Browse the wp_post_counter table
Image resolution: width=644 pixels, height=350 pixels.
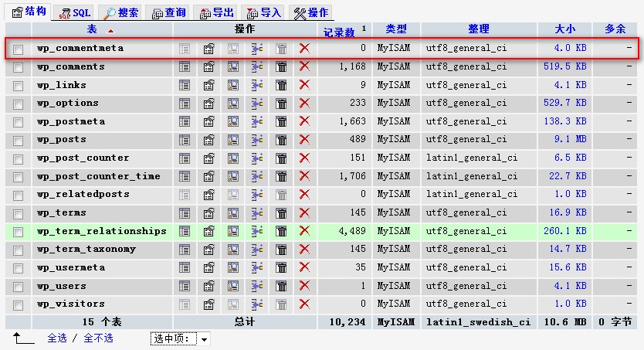185,158
